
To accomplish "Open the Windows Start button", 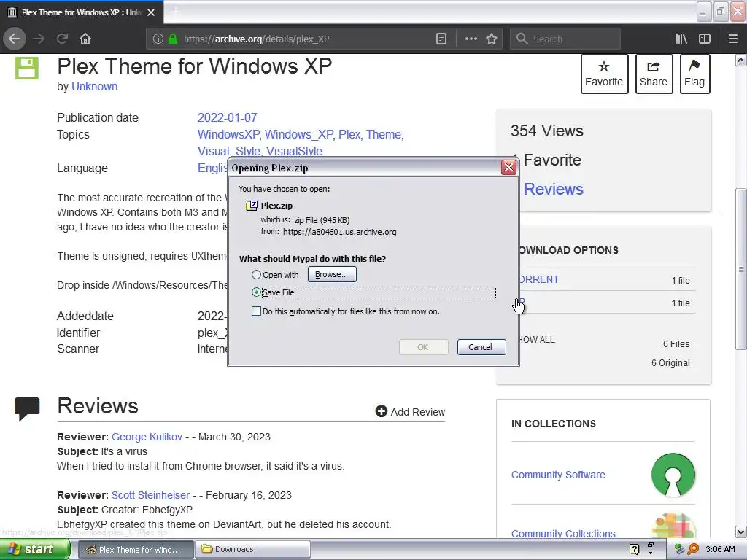I will (35, 550).
